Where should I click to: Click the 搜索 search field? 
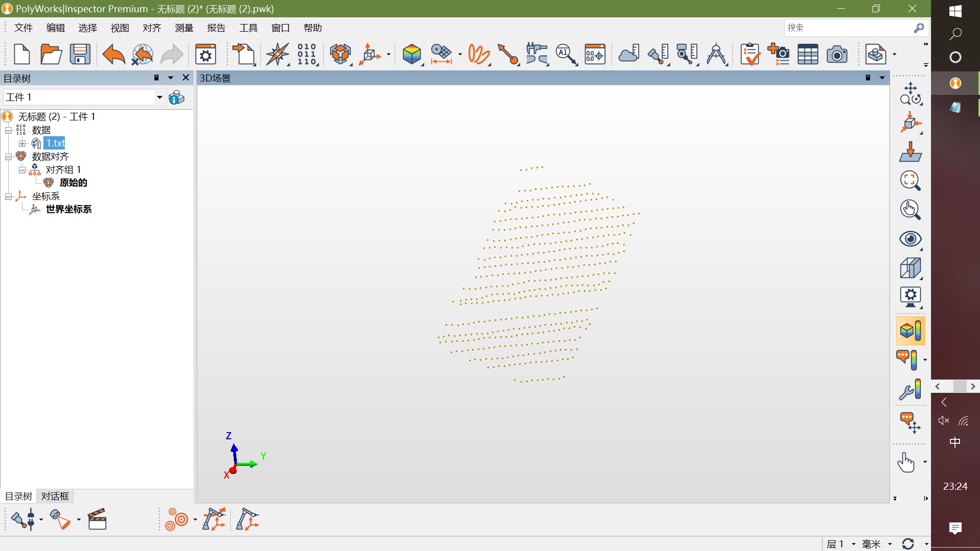[x=847, y=28]
